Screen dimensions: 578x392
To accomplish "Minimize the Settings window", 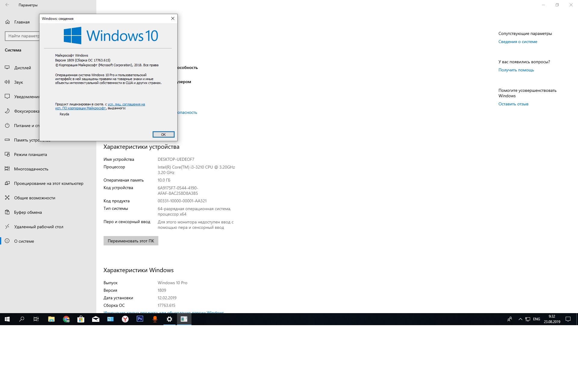I will pos(543,5).
